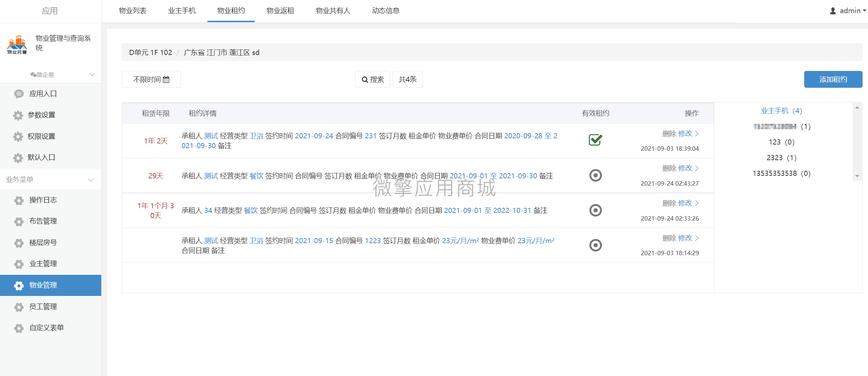The height and width of the screenshot is (376, 868).
Task: Click the property management system logo
Action: click(x=17, y=44)
